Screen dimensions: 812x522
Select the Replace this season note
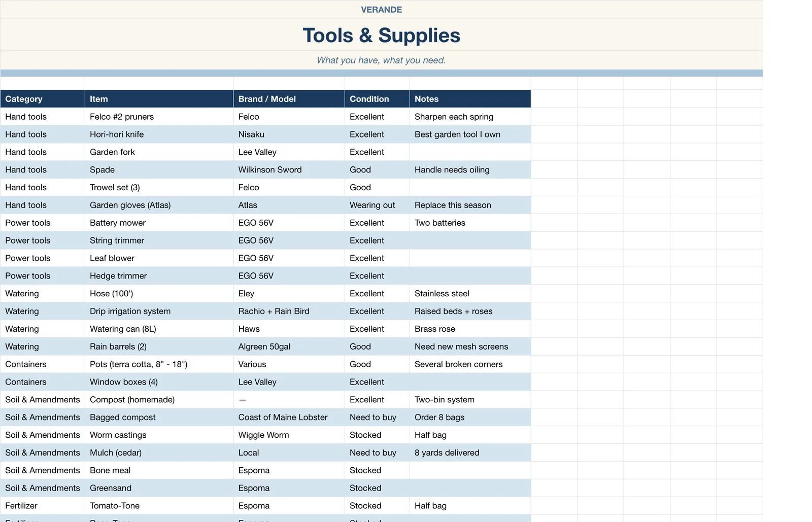pyautogui.click(x=470, y=205)
